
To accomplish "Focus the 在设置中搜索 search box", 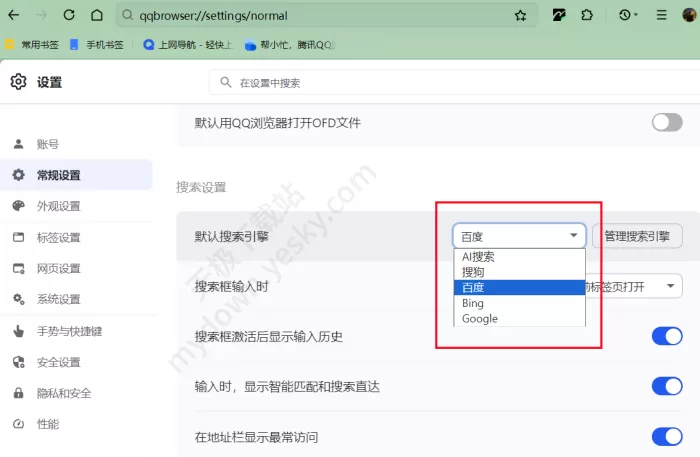I will (454, 83).
